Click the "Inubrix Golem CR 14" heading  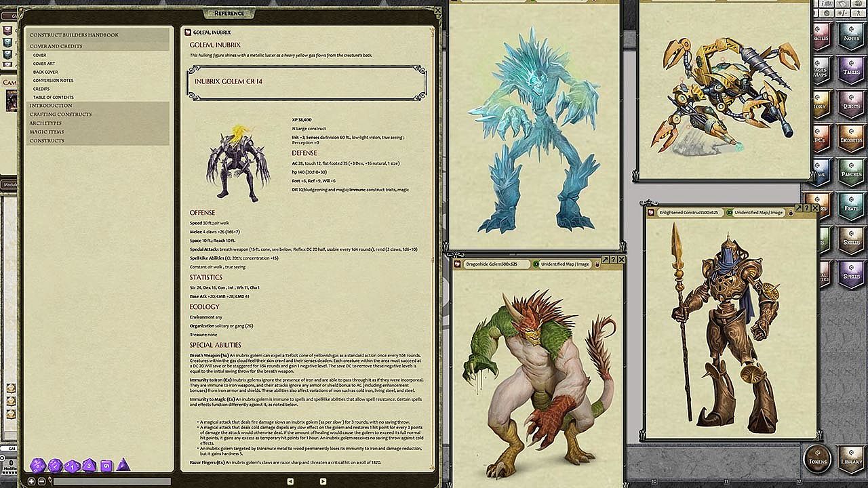pyautogui.click(x=229, y=81)
